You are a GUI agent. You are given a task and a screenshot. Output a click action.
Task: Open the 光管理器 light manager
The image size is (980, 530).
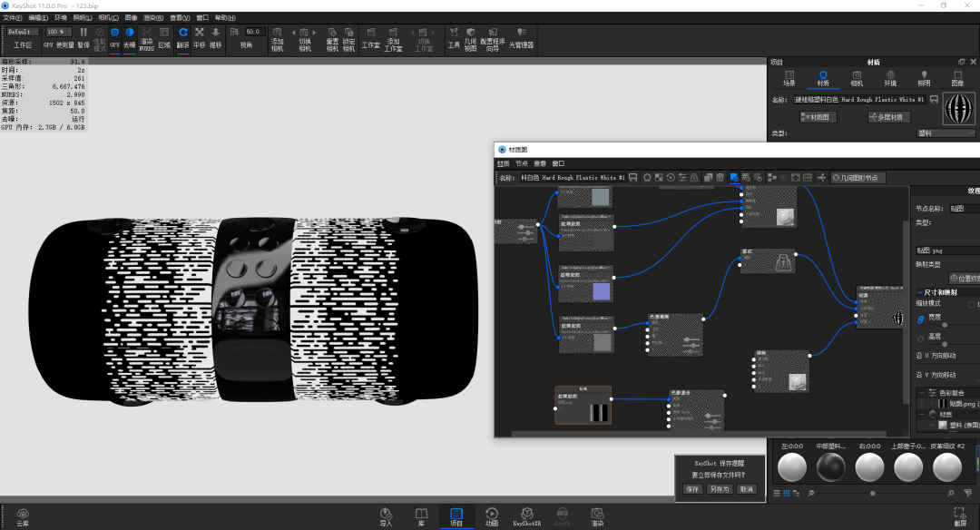click(x=521, y=38)
